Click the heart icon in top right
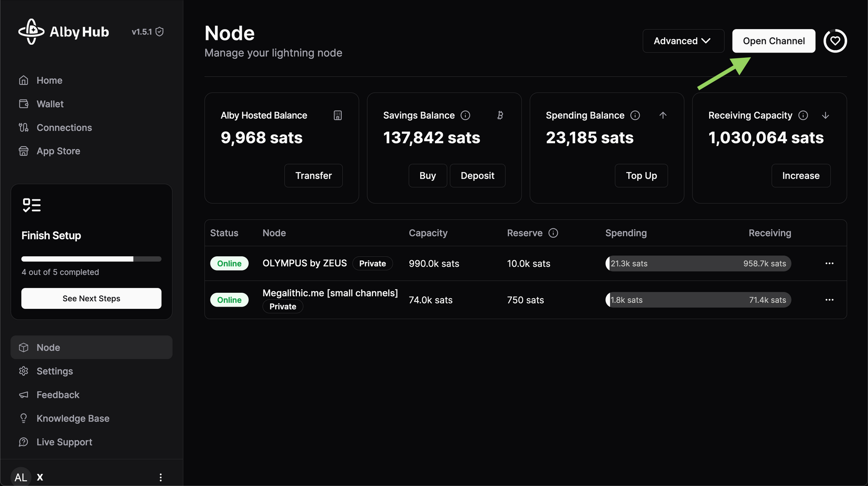This screenshot has width=868, height=486. (x=835, y=41)
